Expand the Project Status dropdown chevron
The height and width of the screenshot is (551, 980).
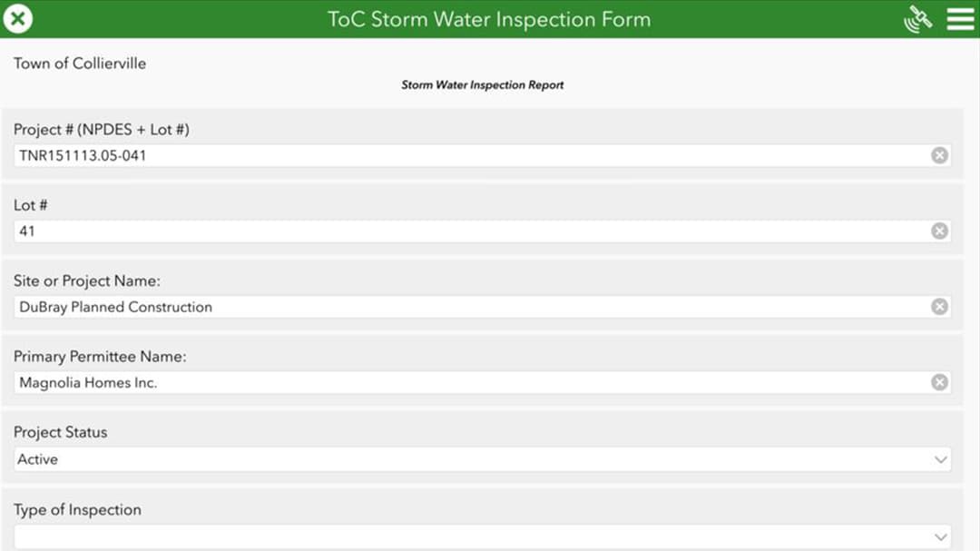(x=941, y=459)
